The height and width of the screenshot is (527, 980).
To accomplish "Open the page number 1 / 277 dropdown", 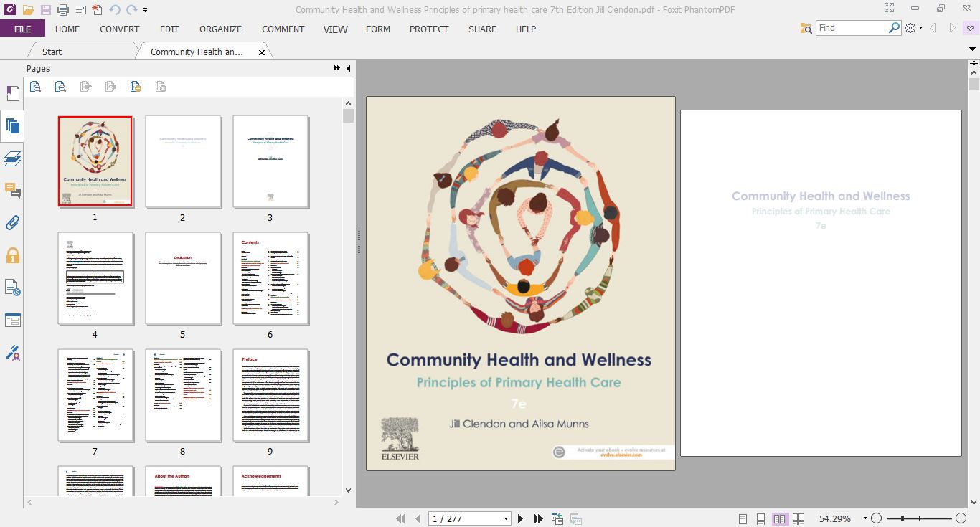I will click(506, 518).
